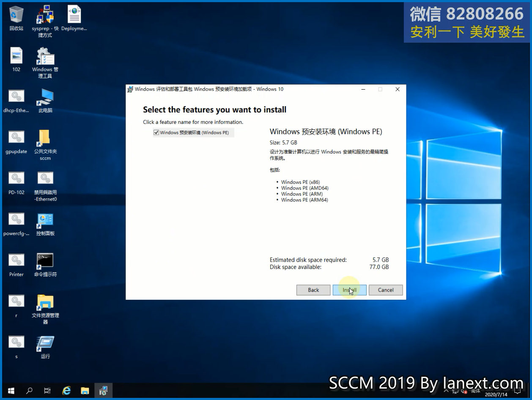Select the dhcp-Ethe... batch file icon
The image size is (532, 400).
(x=16, y=101)
